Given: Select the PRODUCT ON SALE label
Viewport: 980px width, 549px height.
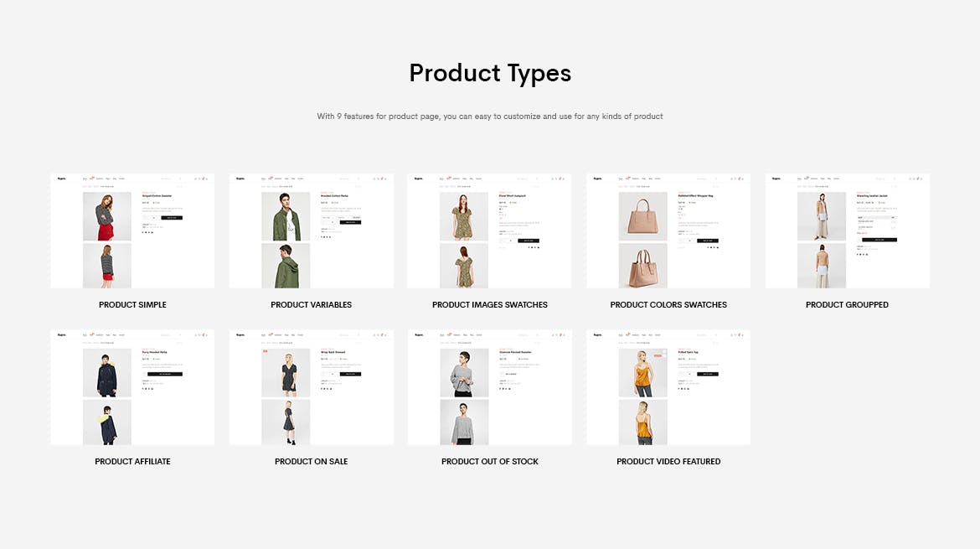Looking at the screenshot, I should pyautogui.click(x=312, y=462).
